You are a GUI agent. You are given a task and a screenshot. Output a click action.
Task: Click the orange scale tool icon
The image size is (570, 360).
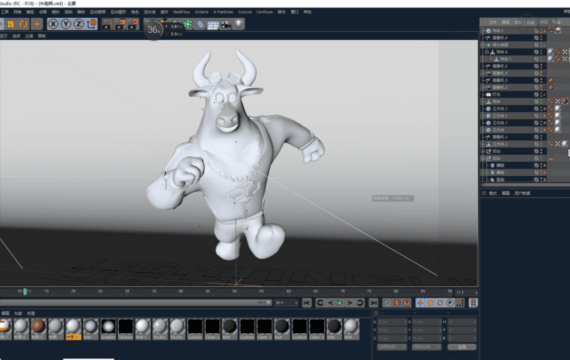[10, 24]
